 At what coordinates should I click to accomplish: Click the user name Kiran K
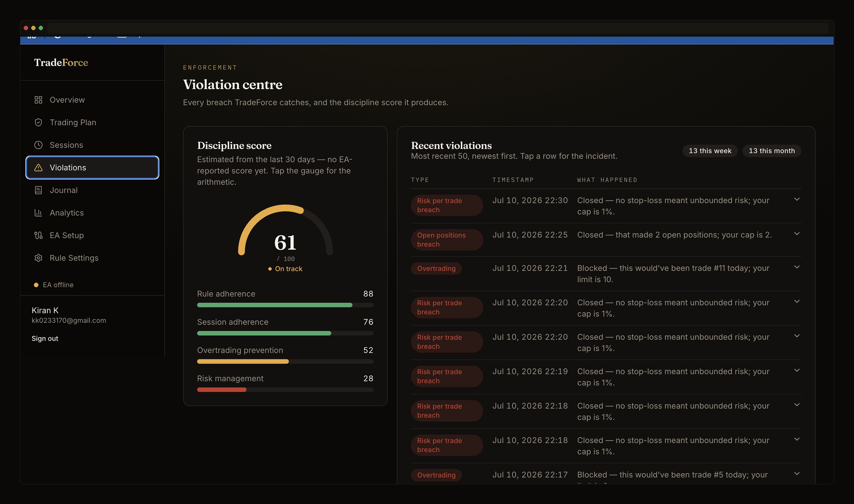click(45, 310)
